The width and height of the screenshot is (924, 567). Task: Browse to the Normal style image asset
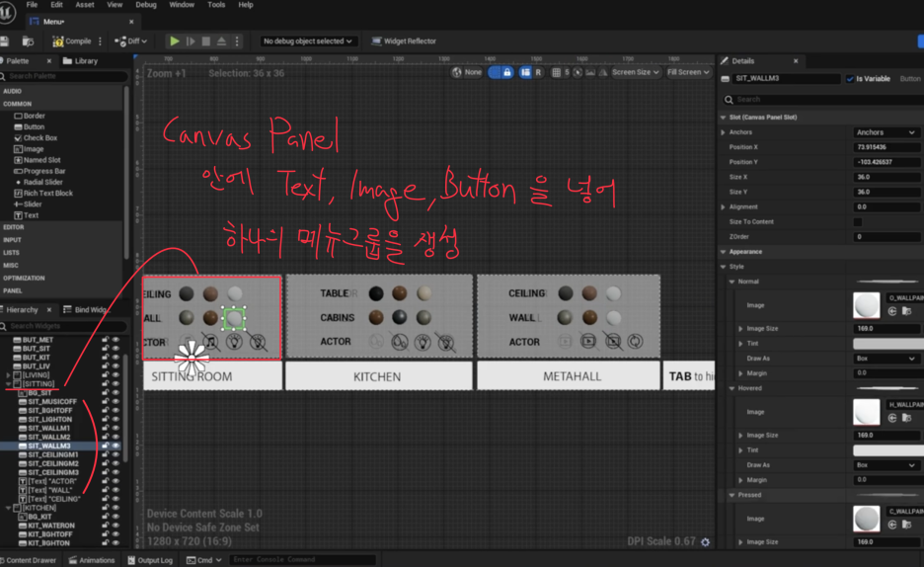click(x=906, y=311)
